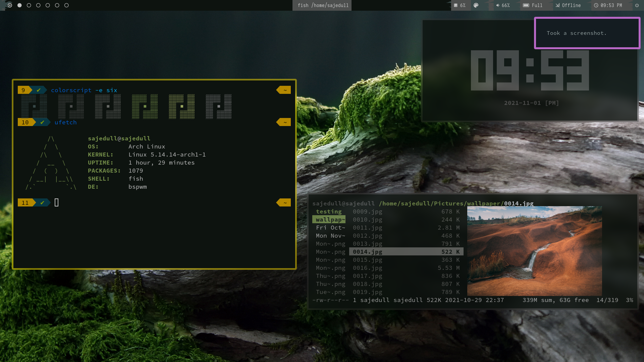Click the waterfall image preview thumbnail
The image size is (644, 362).
click(534, 251)
